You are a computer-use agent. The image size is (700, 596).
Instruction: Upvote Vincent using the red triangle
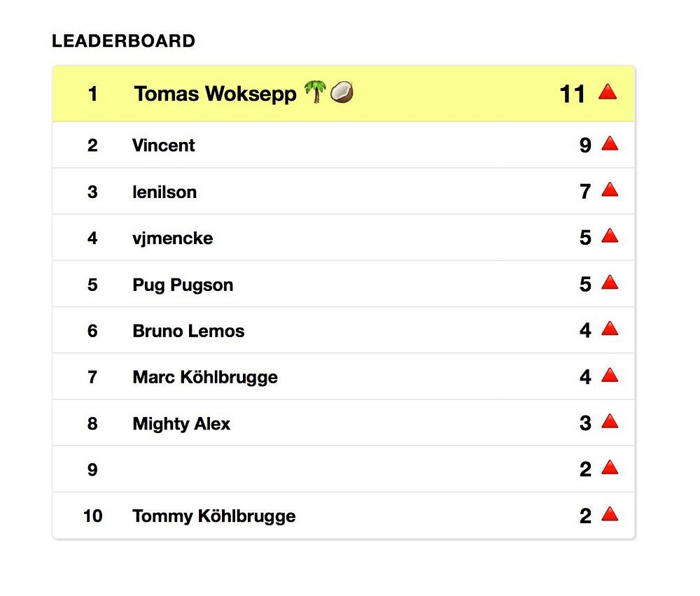point(610,143)
